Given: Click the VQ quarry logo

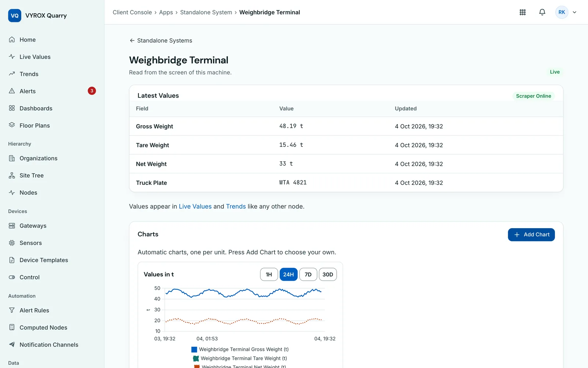Looking at the screenshot, I should [15, 15].
